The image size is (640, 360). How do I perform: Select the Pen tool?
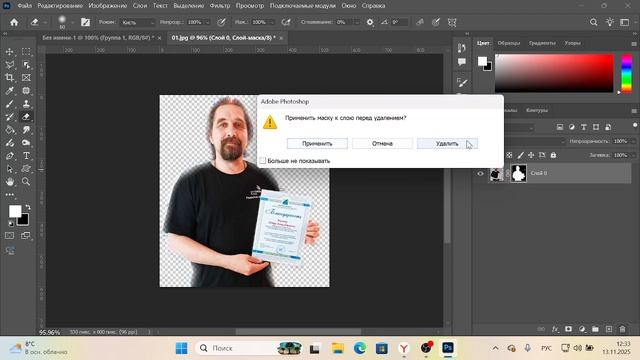click(x=9, y=156)
